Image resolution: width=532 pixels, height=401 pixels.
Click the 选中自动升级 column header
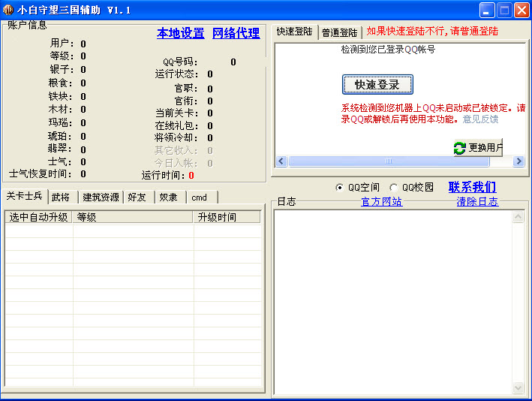(x=38, y=217)
